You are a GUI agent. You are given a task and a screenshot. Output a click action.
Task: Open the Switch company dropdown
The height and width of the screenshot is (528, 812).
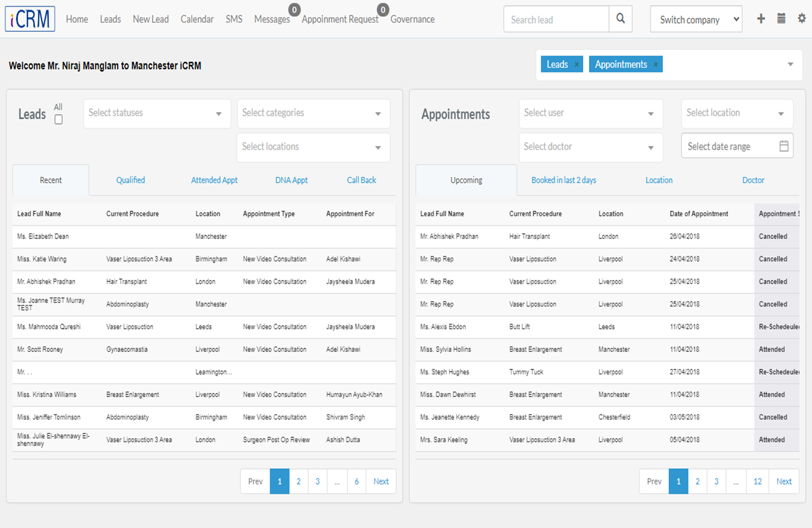click(x=696, y=19)
